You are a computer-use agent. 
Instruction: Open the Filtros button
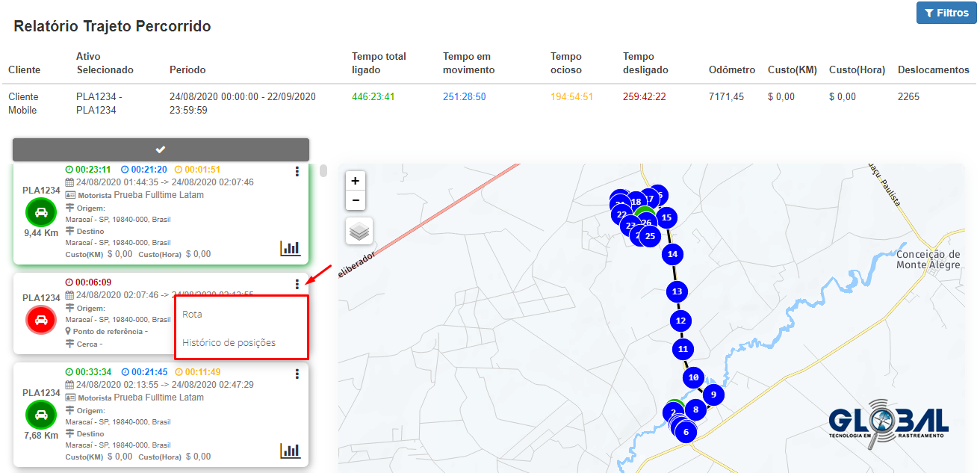click(946, 13)
